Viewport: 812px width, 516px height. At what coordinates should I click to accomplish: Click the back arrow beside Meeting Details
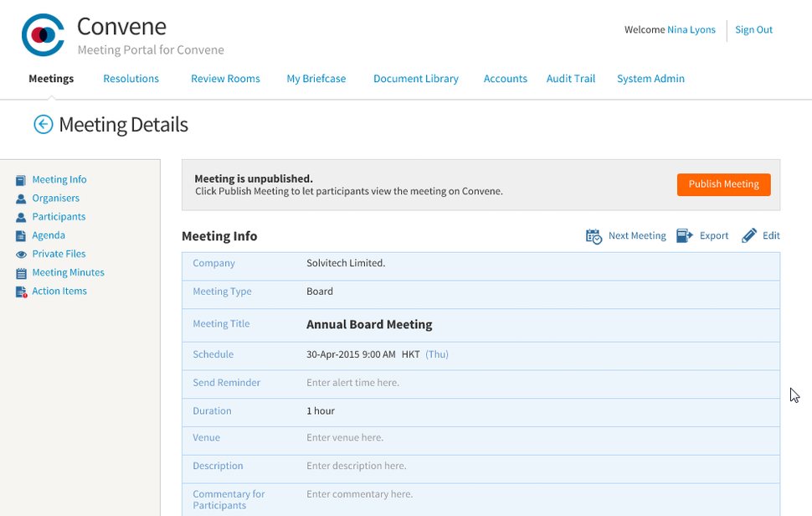click(43, 125)
